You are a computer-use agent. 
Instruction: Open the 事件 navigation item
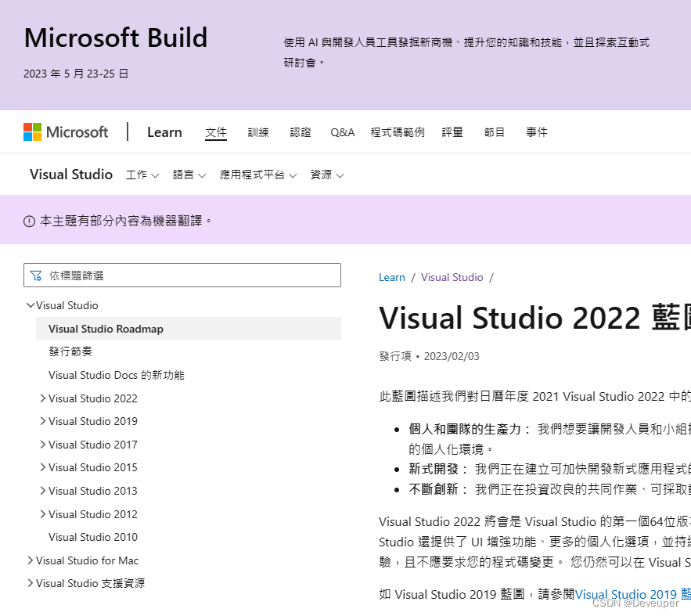(537, 132)
